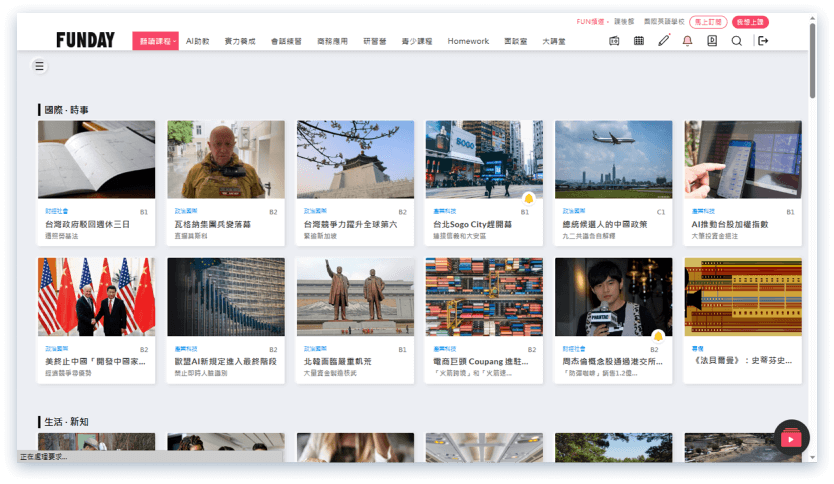Open the 青少課程 menu item
This screenshot has height=484, width=834.
(x=416, y=41)
